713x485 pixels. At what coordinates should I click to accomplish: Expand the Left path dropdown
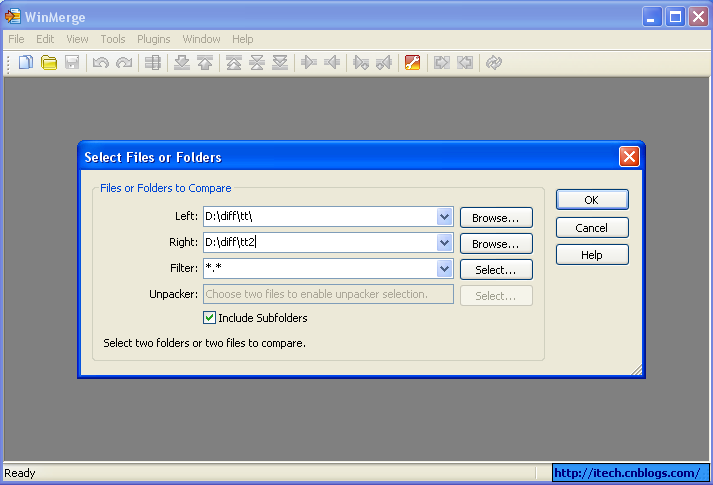pyautogui.click(x=444, y=216)
